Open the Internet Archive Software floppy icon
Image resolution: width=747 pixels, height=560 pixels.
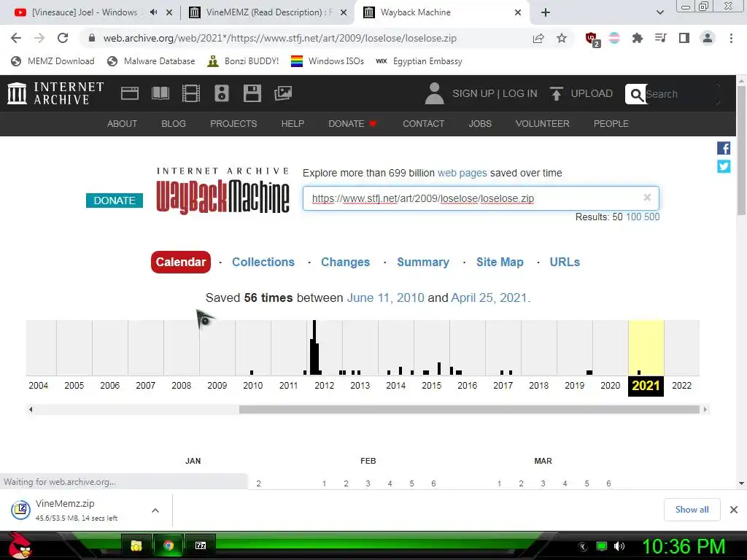pos(252,93)
